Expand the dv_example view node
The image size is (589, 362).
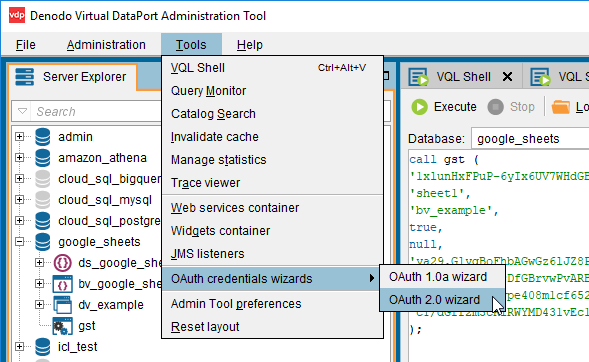[39, 305]
